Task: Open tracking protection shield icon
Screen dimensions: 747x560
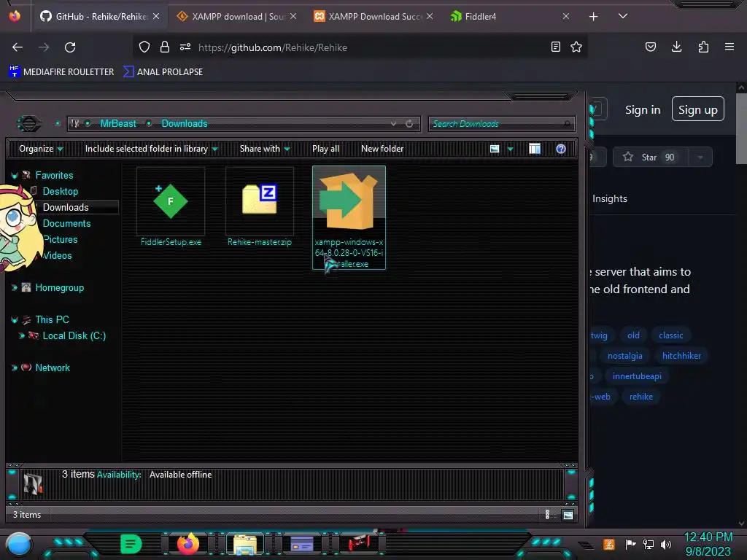Action: [x=144, y=47]
